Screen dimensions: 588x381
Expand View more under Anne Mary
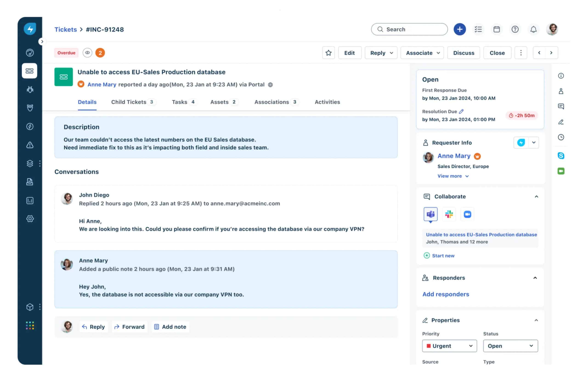pos(453,176)
